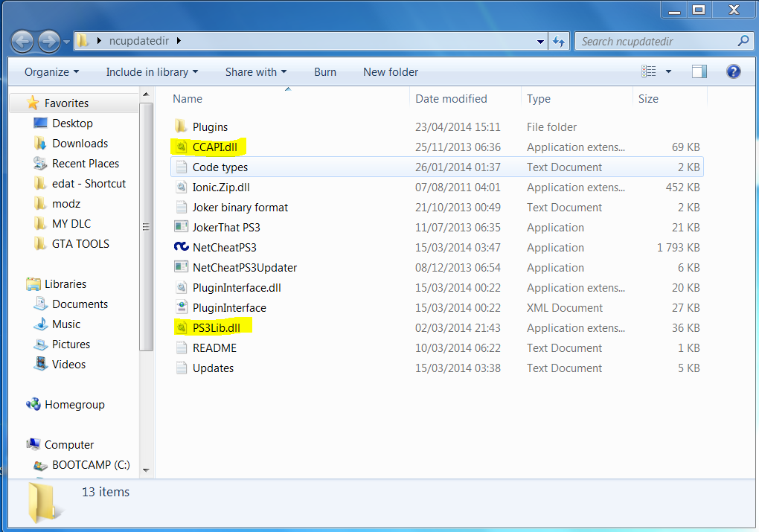Click the Refresh button next to address bar
The height and width of the screenshot is (532, 759).
pos(559,42)
